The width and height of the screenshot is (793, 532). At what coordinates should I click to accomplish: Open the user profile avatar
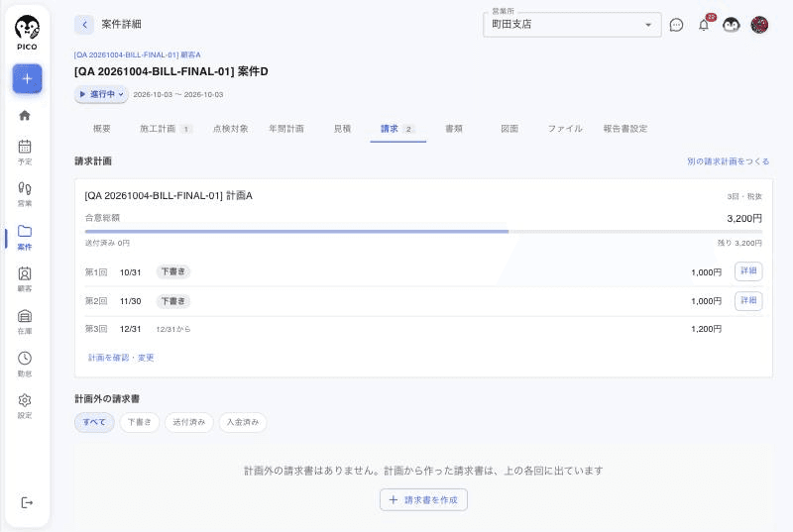coord(759,25)
